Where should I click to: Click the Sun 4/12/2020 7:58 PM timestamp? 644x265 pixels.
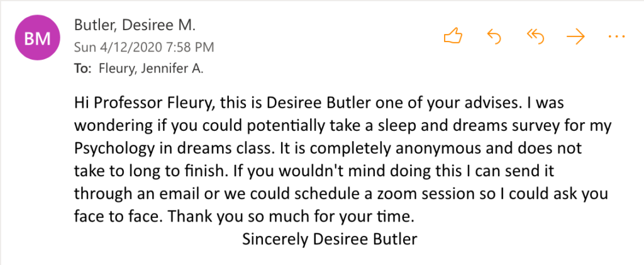(x=144, y=47)
